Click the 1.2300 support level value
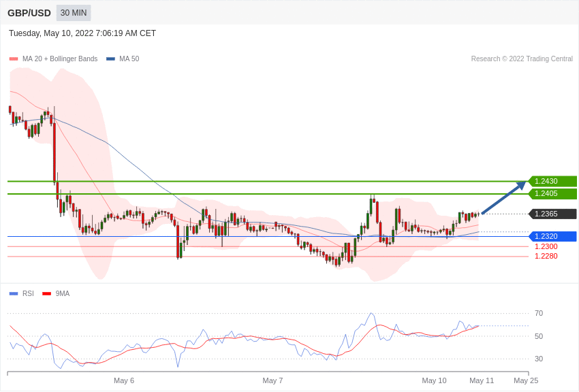This screenshot has width=579, height=392. 546,247
